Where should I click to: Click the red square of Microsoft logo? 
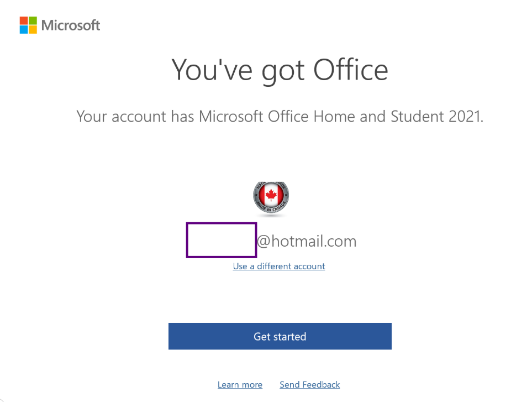(24, 20)
